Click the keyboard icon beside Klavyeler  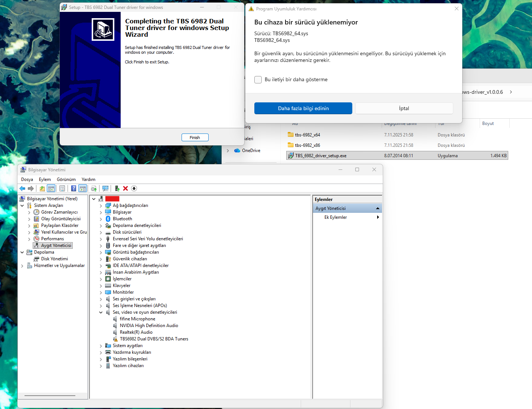tap(108, 286)
